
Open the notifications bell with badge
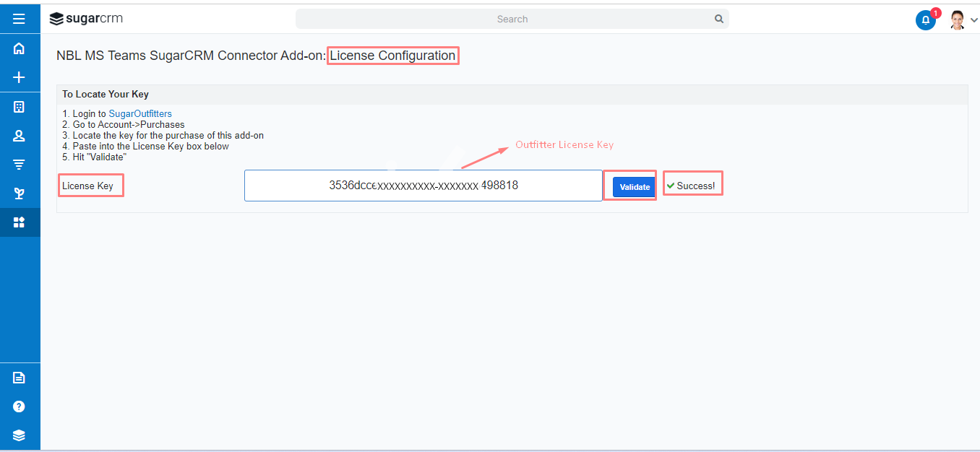point(926,19)
